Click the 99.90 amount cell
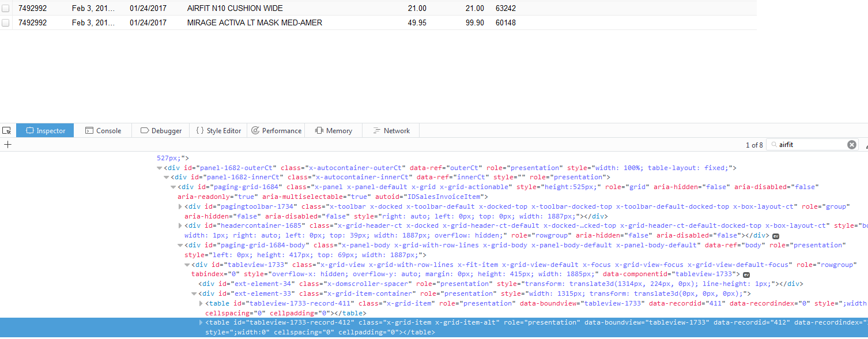 474,22
